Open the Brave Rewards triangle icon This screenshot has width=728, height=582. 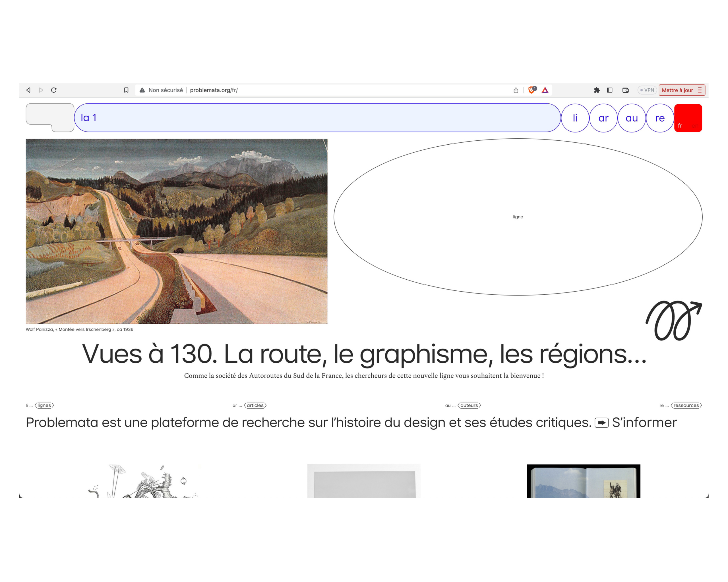tap(545, 90)
